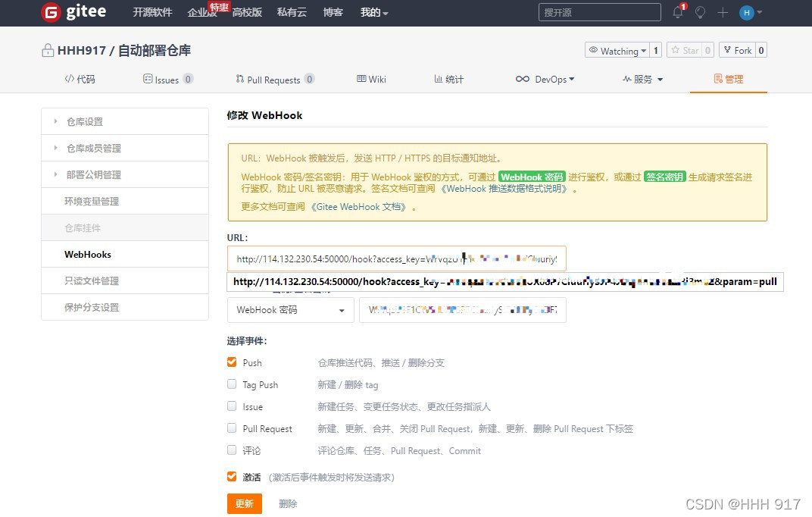Image resolution: width=812 pixels, height=517 pixels.
Task: Click the lightbulb feedback icon
Action: click(699, 12)
